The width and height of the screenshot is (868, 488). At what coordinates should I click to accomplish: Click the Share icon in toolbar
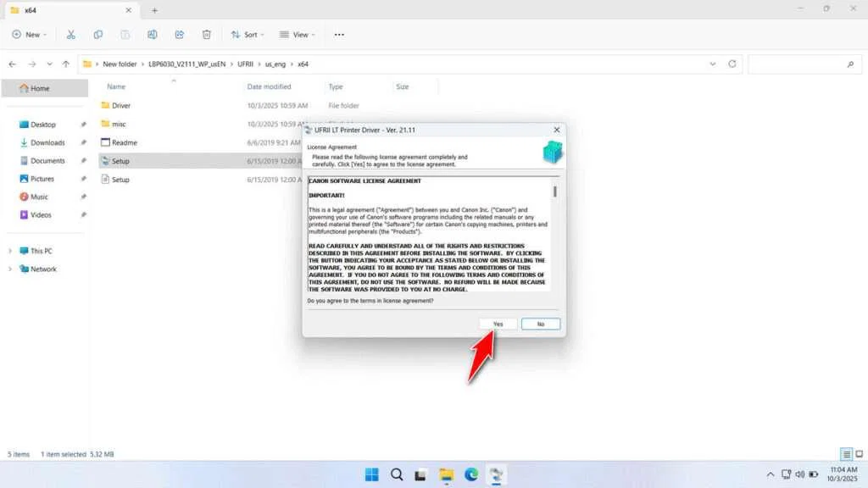click(x=180, y=35)
